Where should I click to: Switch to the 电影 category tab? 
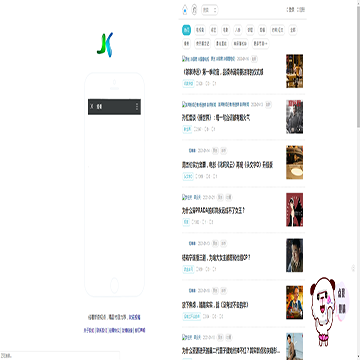(x=226, y=30)
